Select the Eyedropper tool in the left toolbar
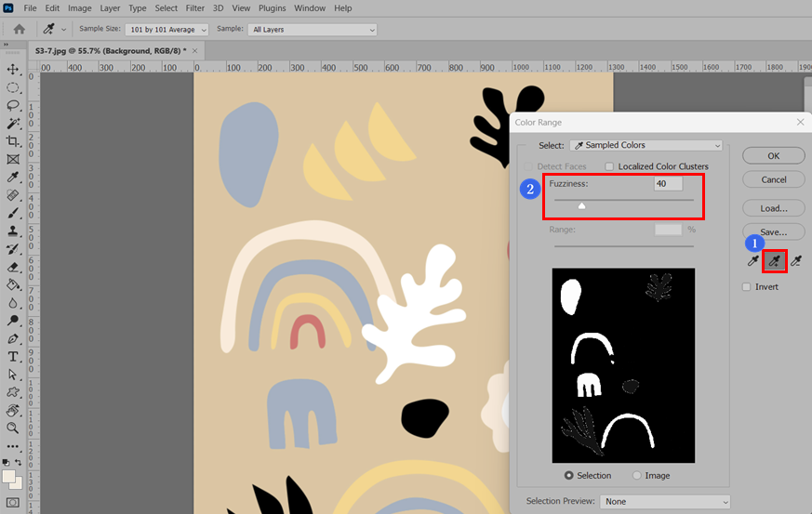Image resolution: width=812 pixels, height=514 pixels. 13,177
